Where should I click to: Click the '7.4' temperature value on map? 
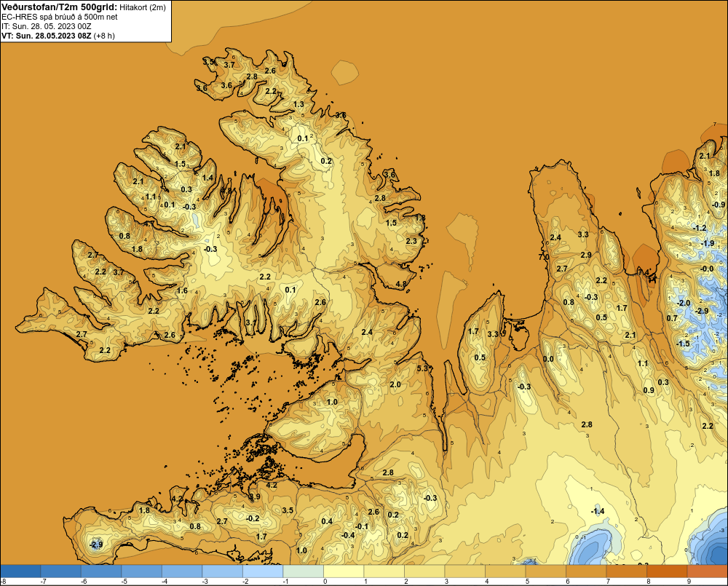pyautogui.click(x=644, y=272)
